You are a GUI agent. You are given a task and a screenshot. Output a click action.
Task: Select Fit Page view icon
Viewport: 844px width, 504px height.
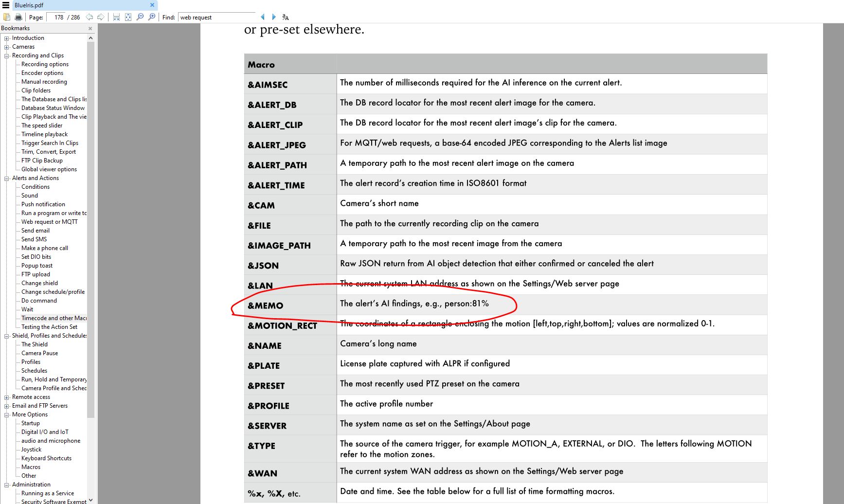pos(128,17)
